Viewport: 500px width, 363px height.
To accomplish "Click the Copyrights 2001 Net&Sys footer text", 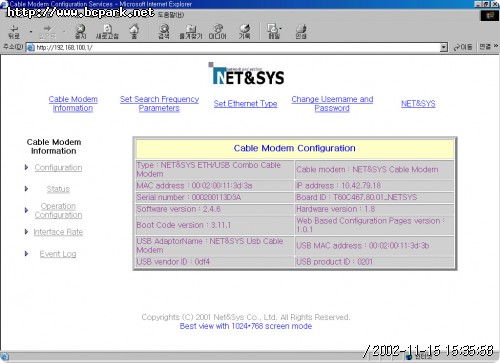I will [x=246, y=317].
